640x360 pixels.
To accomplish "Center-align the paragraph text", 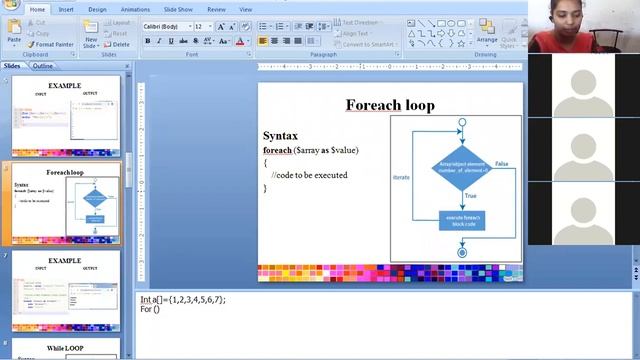I will point(275,41).
